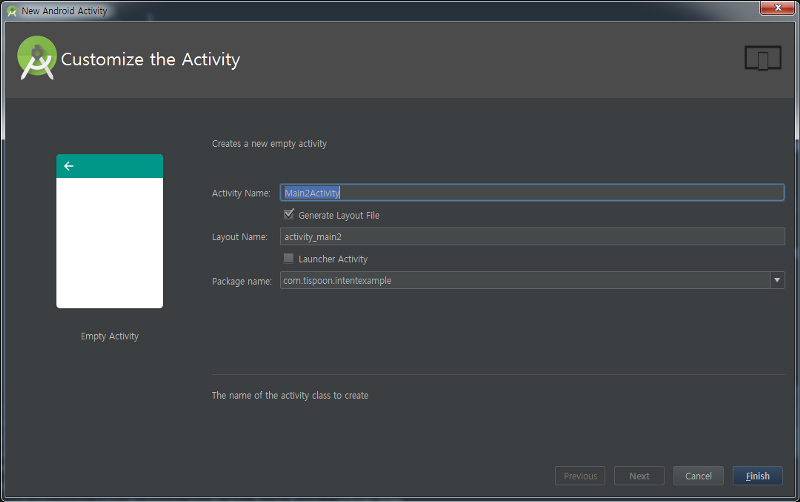Screen dimensions: 800x502
Task: Select the Empty Activity preview thumbnail
Action: pyautogui.click(x=110, y=231)
